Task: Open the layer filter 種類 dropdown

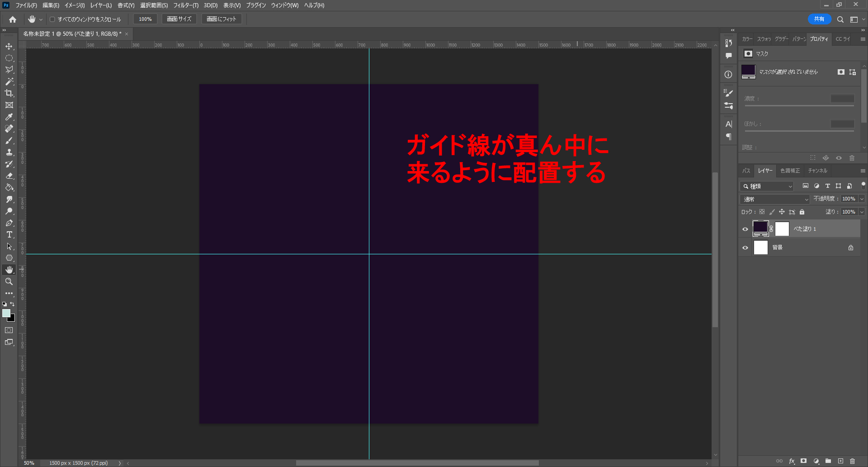Action: (767, 186)
